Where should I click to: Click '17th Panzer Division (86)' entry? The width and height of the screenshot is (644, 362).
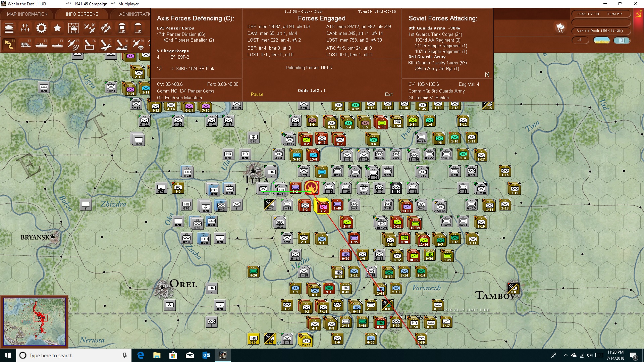[x=181, y=34]
